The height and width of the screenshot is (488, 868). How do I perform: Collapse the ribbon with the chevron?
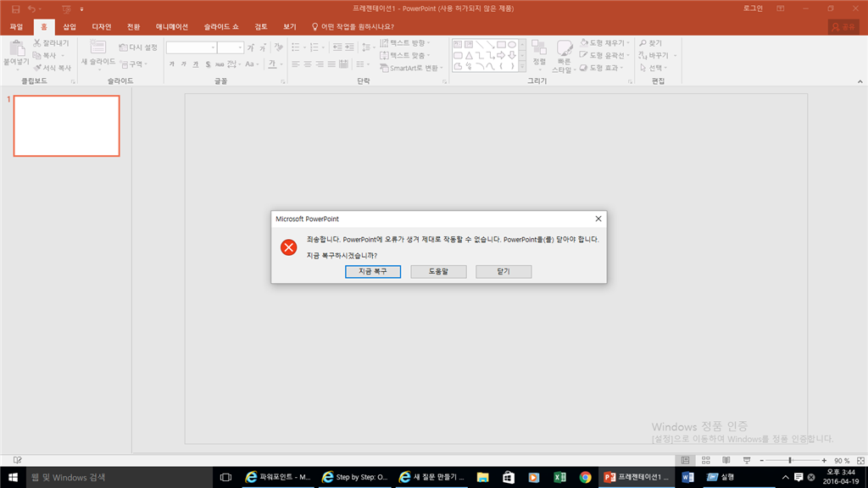pos(860,81)
